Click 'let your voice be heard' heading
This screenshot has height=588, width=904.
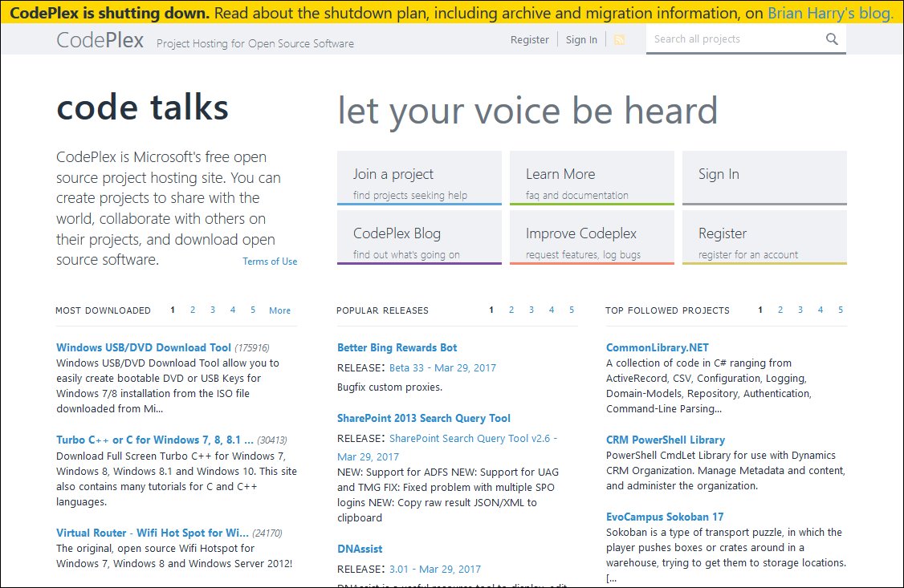coord(527,112)
